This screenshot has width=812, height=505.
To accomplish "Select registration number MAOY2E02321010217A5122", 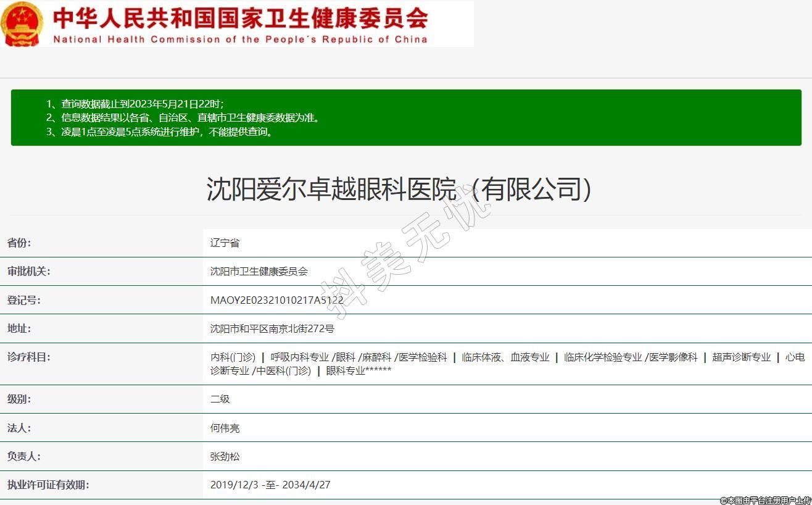I will click(x=276, y=300).
